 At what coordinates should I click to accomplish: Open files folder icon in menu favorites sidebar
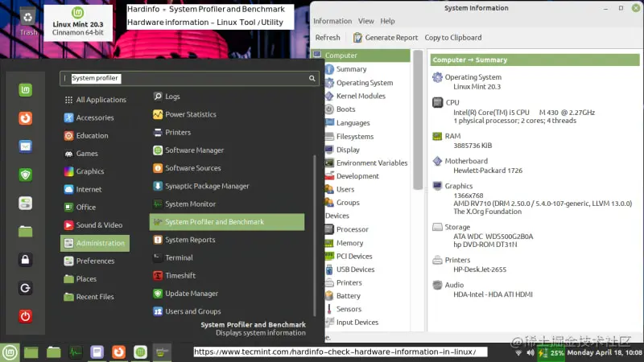tap(25, 232)
